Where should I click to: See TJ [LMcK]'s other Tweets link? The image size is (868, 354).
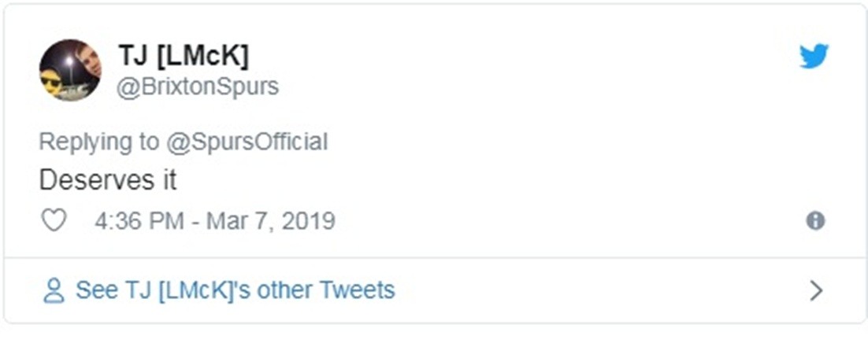[x=235, y=290]
